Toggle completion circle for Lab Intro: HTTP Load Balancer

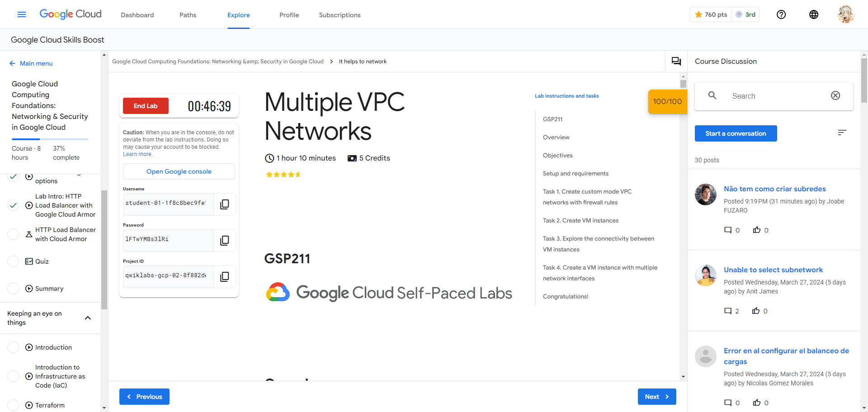click(14, 205)
